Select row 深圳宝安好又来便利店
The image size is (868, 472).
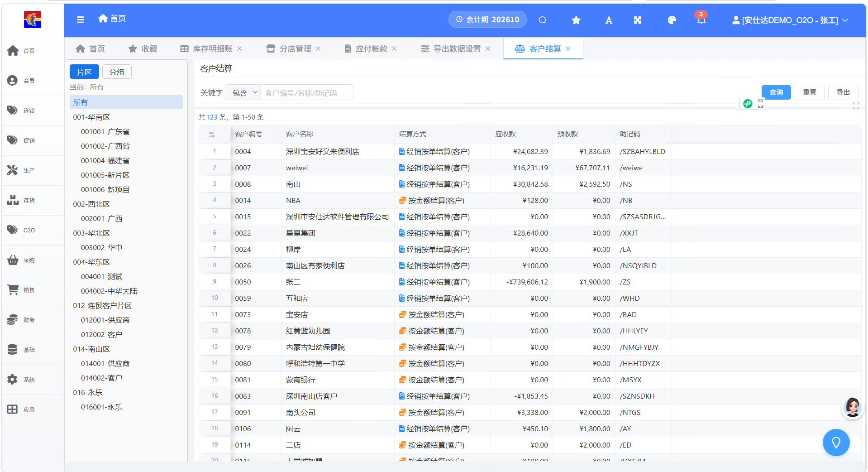click(x=529, y=151)
